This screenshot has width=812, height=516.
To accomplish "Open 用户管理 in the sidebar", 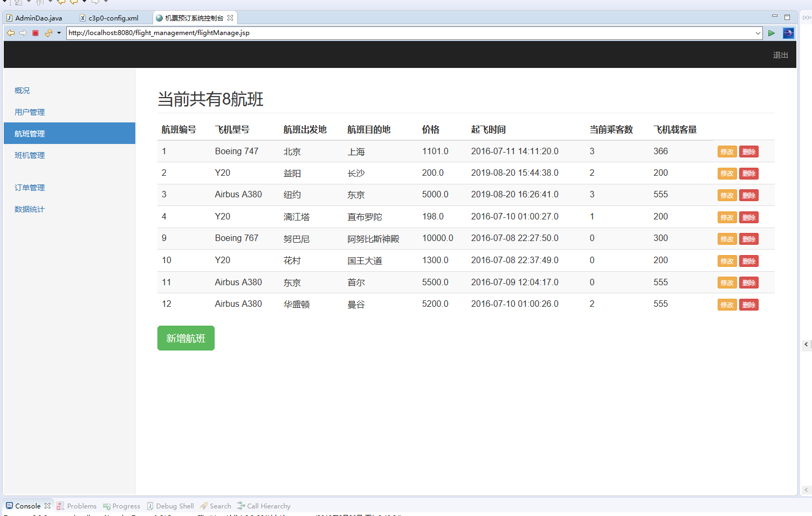I will 30,112.
